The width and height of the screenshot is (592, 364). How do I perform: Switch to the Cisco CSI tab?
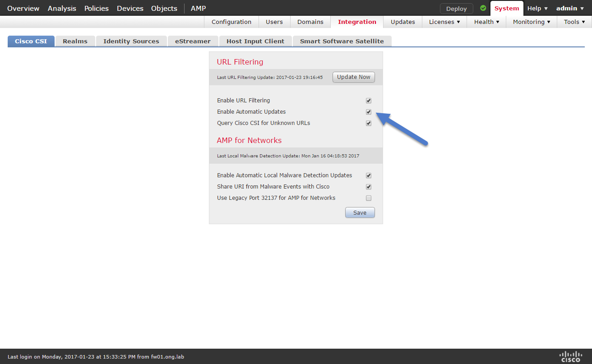tap(31, 41)
